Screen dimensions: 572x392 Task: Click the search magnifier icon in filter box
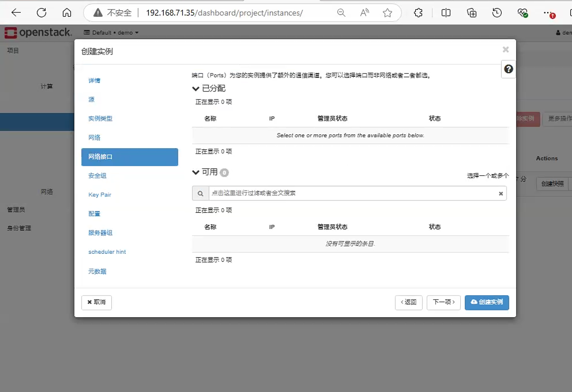tap(201, 193)
